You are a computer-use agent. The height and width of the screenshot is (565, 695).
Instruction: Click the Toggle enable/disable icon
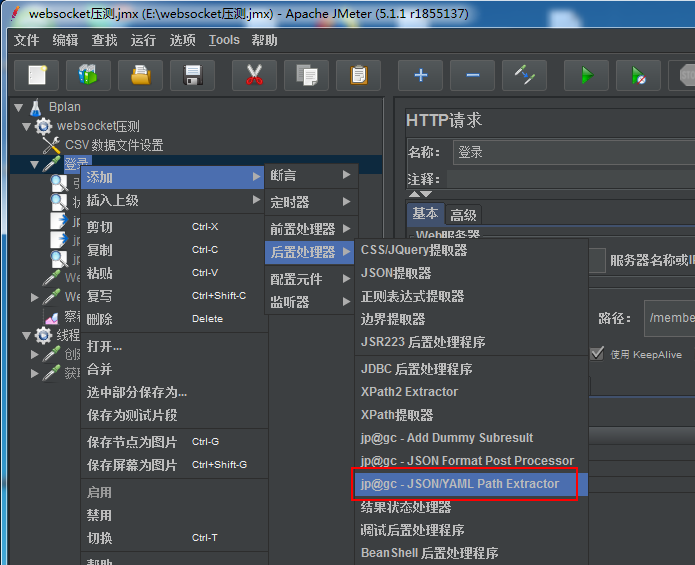click(x=524, y=75)
